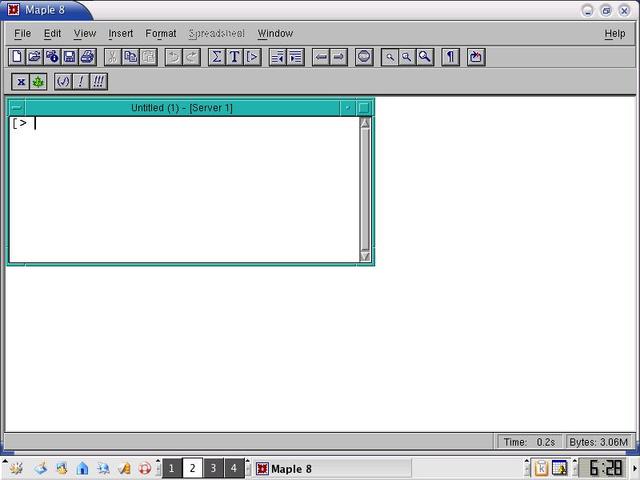Copy the selection to the clipboard
Screen dimensions: 640x480
tap(131, 57)
